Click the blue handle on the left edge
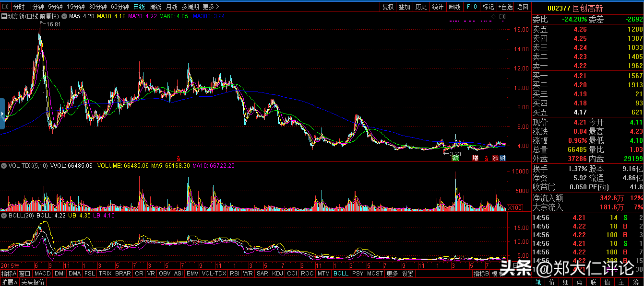This screenshot has width=644, height=286. 2,114
